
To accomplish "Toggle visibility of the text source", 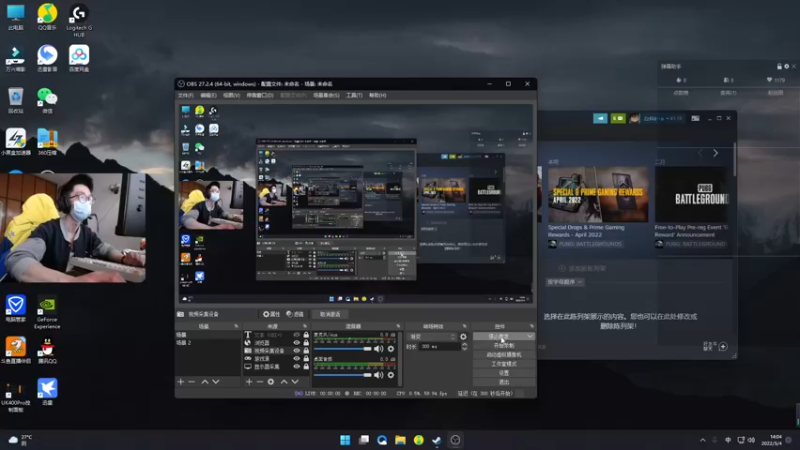I will 296,335.
